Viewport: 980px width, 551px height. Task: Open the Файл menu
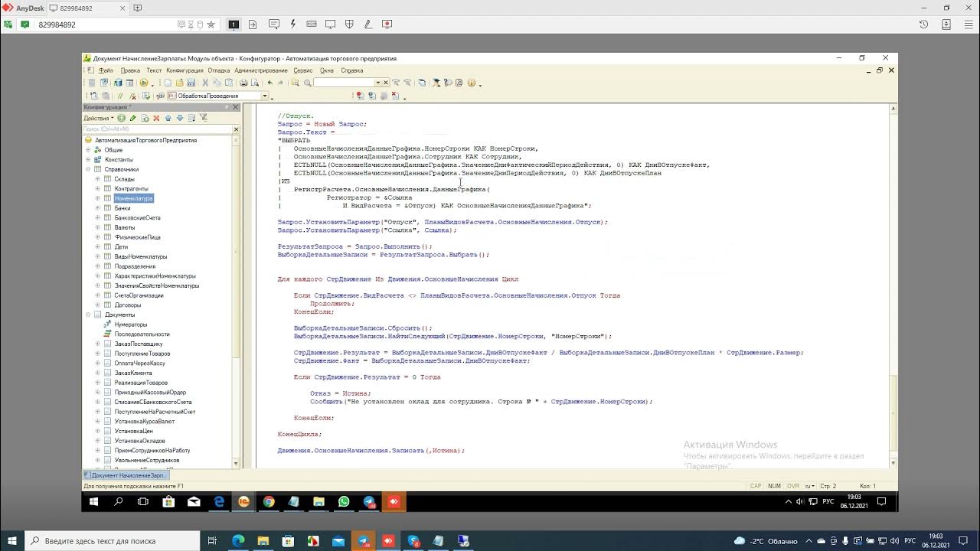pyautogui.click(x=106, y=70)
